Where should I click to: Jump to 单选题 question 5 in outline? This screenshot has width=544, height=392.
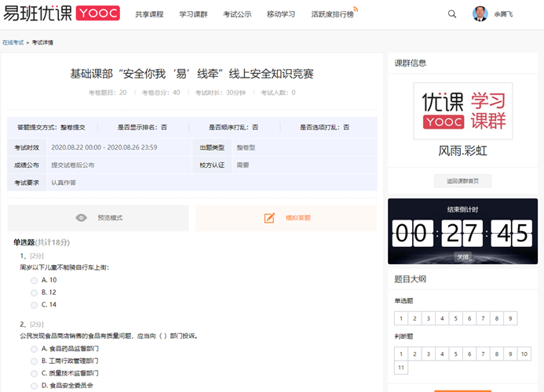tap(456, 319)
